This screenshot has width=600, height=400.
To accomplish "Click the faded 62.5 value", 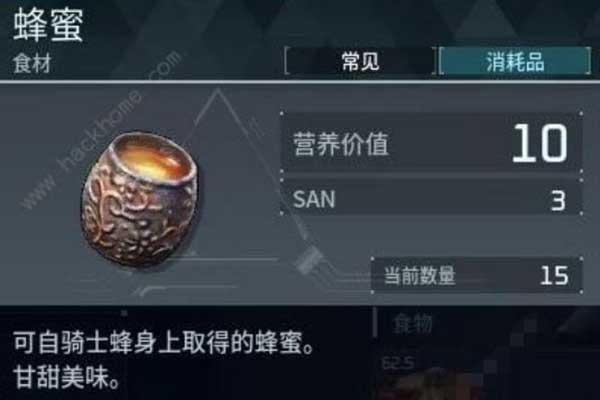I will pos(398,363).
